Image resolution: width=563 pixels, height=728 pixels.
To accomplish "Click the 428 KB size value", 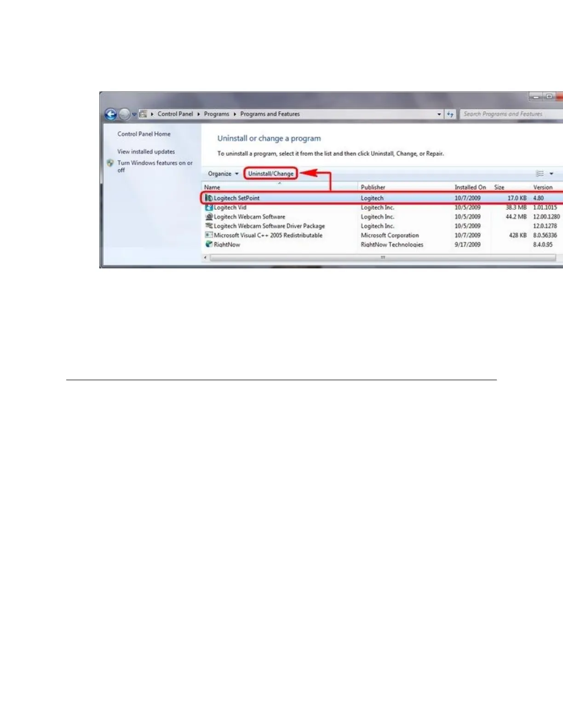I will click(x=518, y=235).
